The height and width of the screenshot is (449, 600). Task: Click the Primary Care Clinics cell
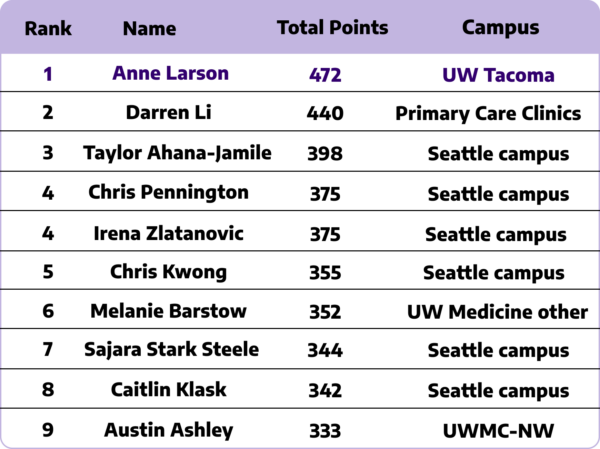pos(488,114)
